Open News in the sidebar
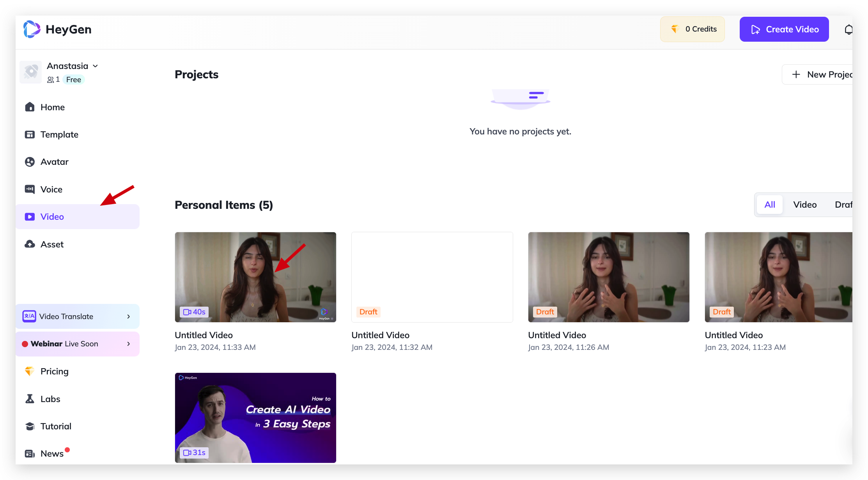 coord(51,454)
